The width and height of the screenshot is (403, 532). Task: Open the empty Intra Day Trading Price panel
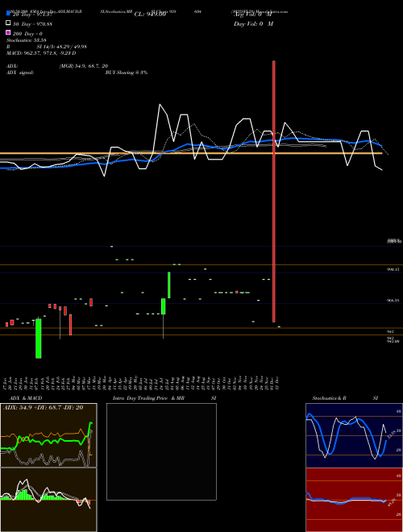tap(161, 451)
